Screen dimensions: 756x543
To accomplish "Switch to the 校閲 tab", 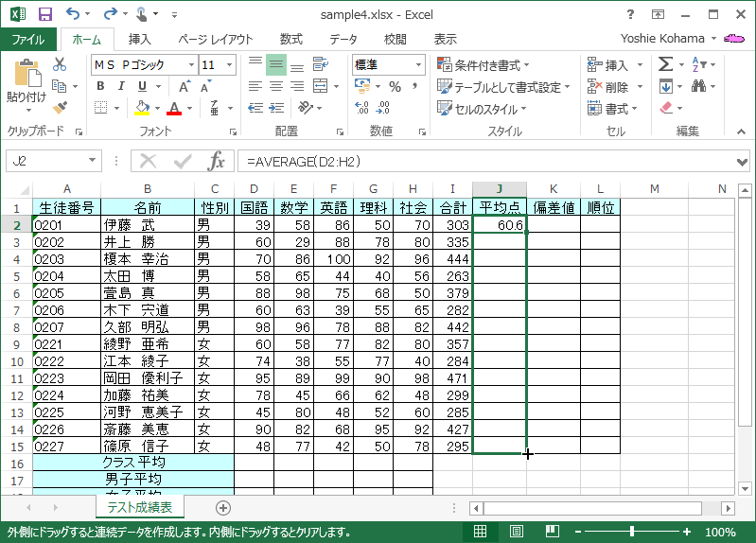I will click(x=395, y=39).
